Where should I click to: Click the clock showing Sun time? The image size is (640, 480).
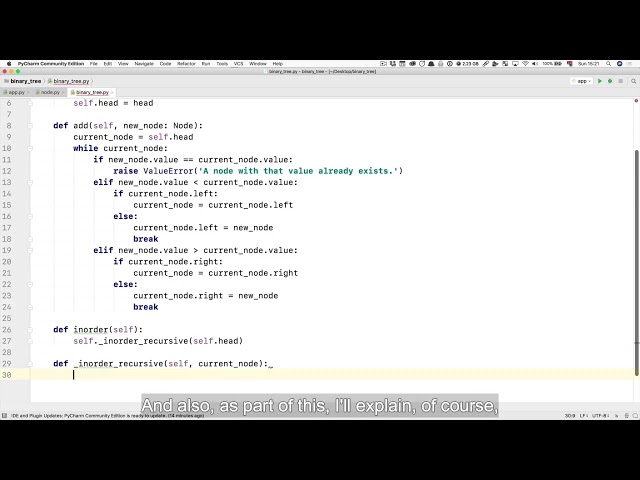point(589,64)
